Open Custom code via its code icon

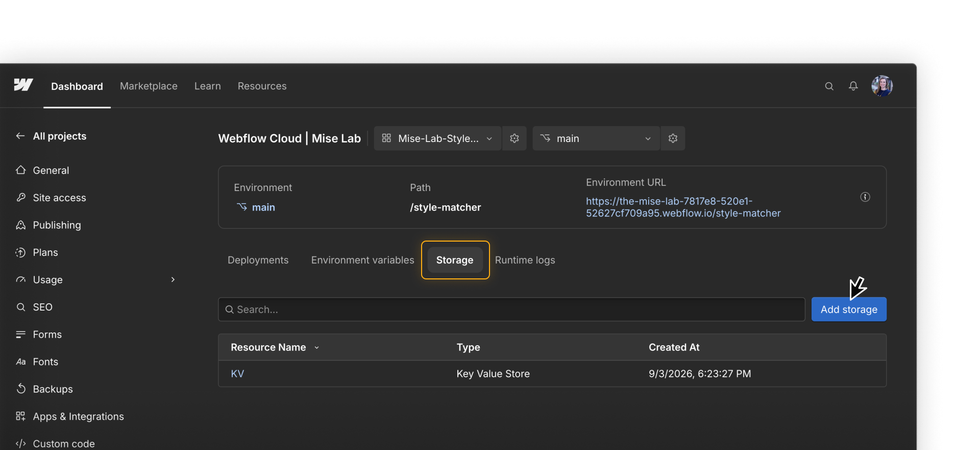point(20,444)
